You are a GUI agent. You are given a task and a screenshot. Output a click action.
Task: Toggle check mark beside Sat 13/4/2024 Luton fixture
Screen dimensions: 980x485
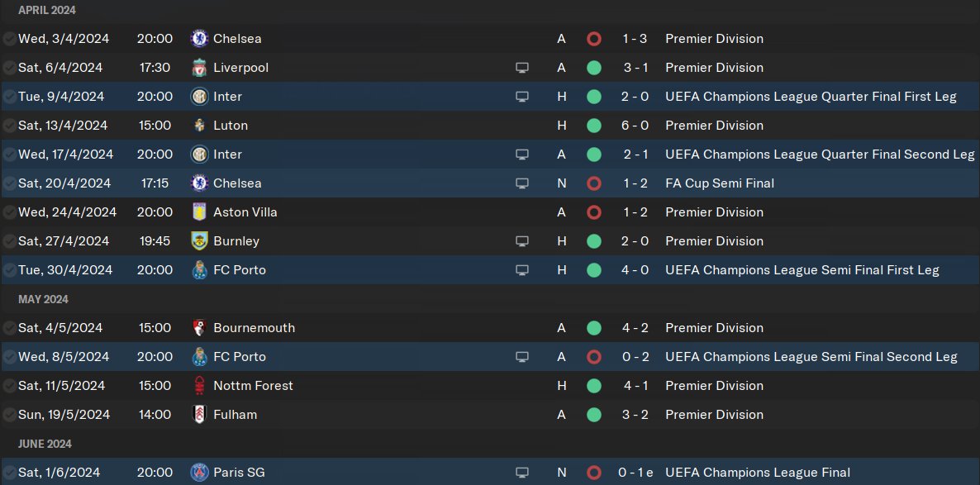point(9,126)
